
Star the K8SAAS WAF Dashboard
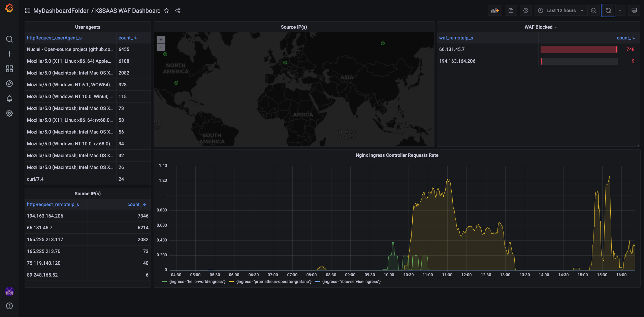pos(166,10)
